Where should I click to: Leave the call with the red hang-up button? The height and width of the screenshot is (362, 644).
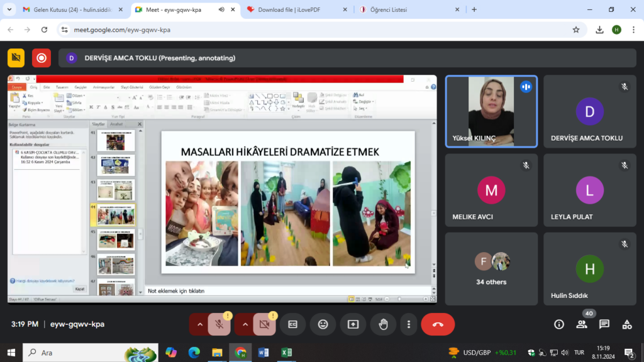438,324
